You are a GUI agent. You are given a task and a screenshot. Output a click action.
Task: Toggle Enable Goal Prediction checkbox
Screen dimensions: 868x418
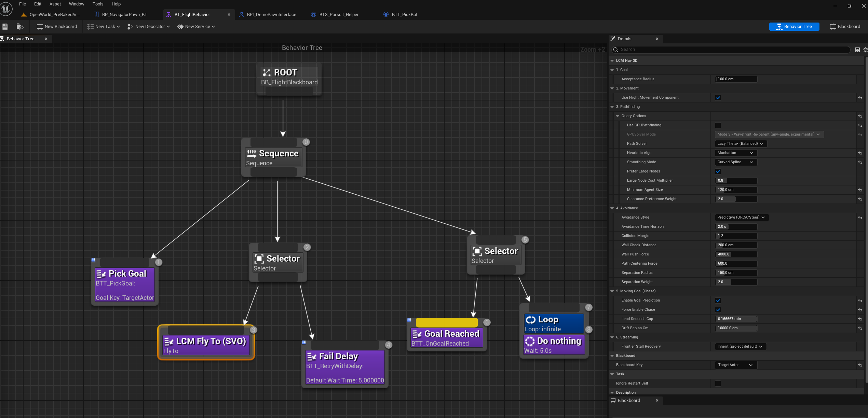pyautogui.click(x=718, y=301)
